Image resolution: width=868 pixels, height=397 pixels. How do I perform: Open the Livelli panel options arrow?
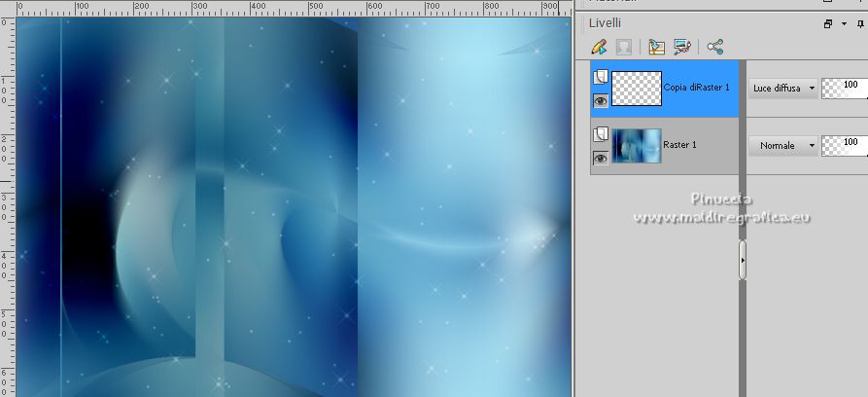point(845,24)
